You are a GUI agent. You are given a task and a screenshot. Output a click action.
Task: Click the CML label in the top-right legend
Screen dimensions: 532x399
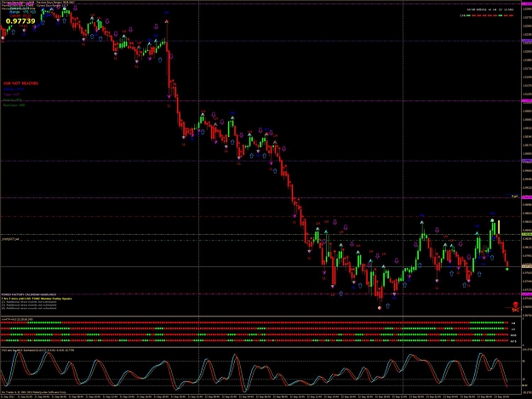[x=462, y=15]
